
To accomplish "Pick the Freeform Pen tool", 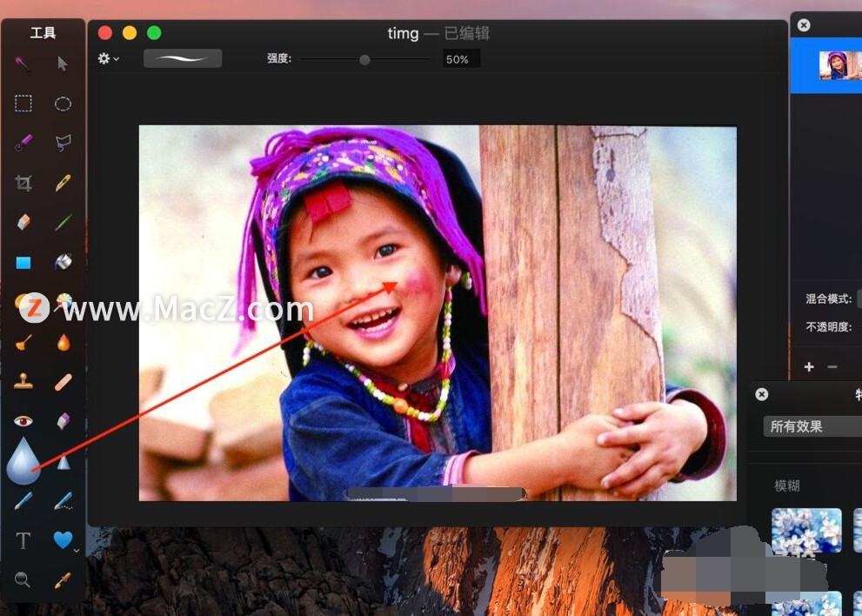I will (63, 501).
